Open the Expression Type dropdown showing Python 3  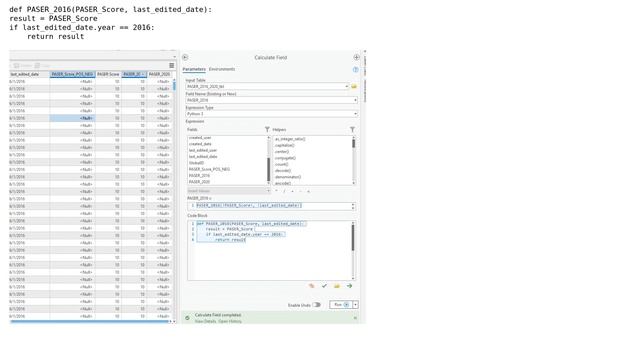[x=355, y=113]
